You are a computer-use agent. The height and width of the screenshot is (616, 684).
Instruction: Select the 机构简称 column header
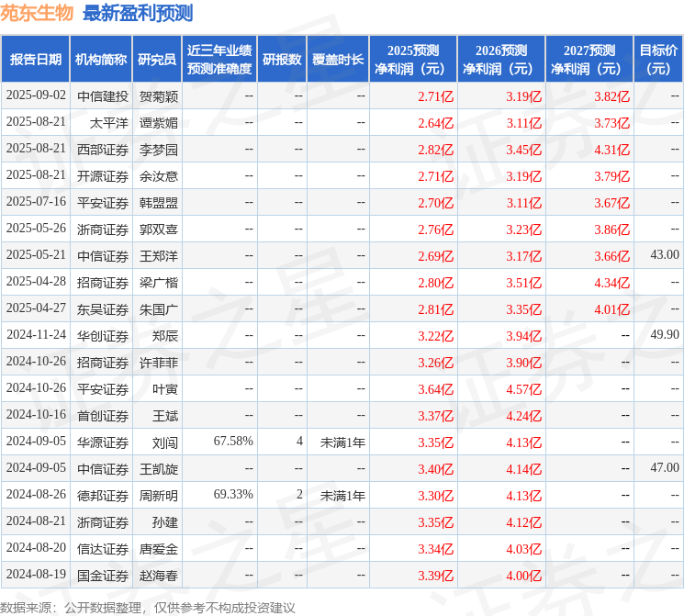(101, 60)
